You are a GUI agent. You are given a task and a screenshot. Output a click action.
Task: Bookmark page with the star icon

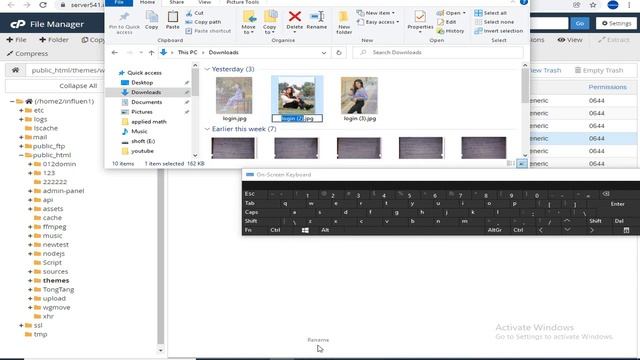[x=593, y=5]
